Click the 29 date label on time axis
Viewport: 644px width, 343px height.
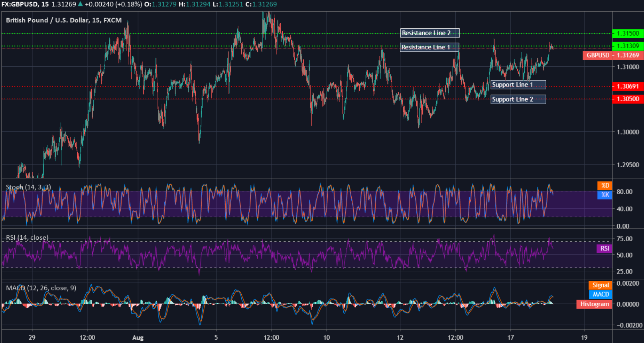(32, 337)
